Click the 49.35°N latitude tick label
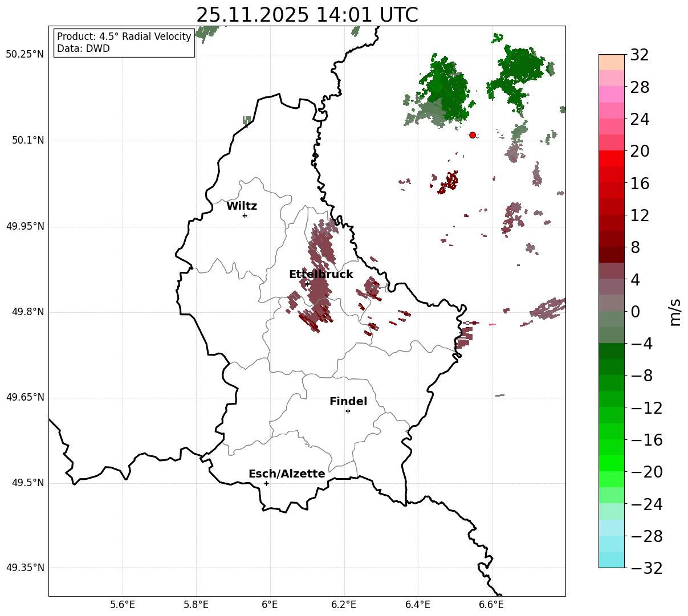Image resolution: width=688 pixels, height=616 pixels. tap(25, 568)
